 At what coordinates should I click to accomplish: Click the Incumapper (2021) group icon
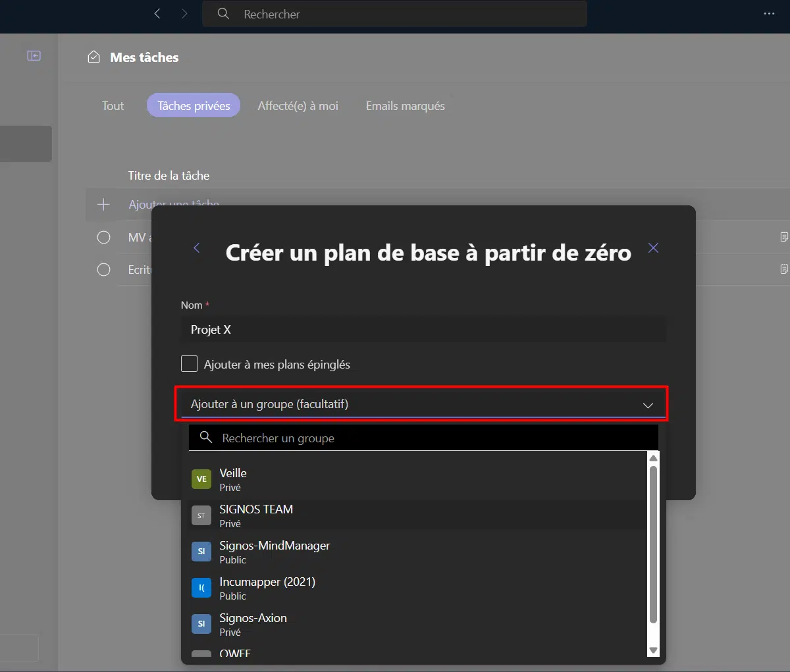coord(201,588)
